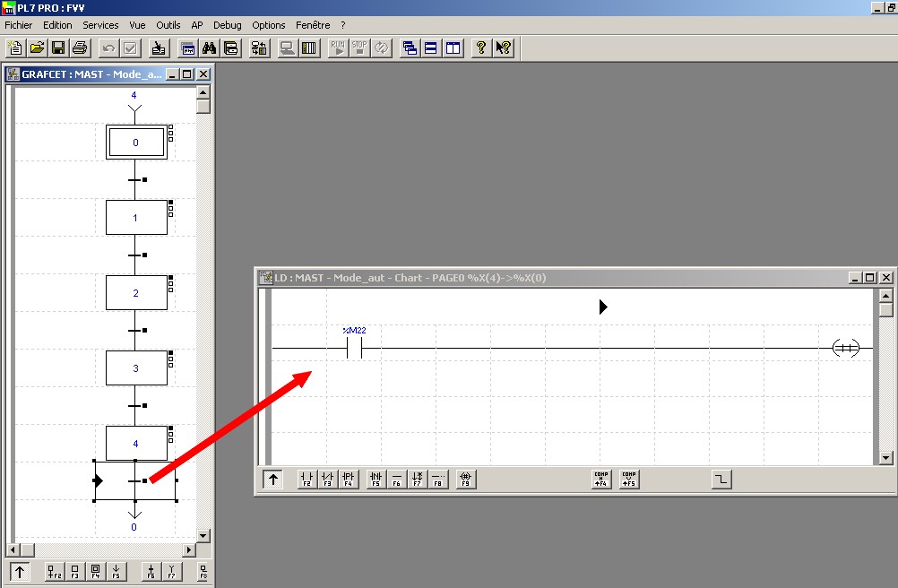The height and width of the screenshot is (588, 898).
Task: Open the binoculars search tool
Action: coord(210,48)
